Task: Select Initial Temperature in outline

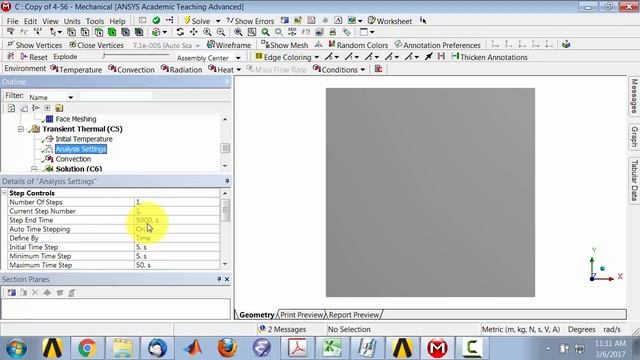Action: 84,139
